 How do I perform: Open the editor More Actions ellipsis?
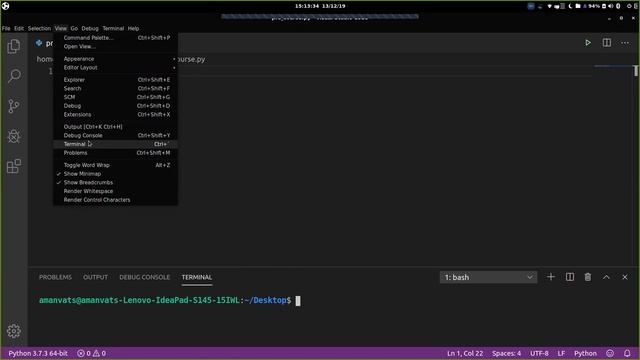(625, 42)
